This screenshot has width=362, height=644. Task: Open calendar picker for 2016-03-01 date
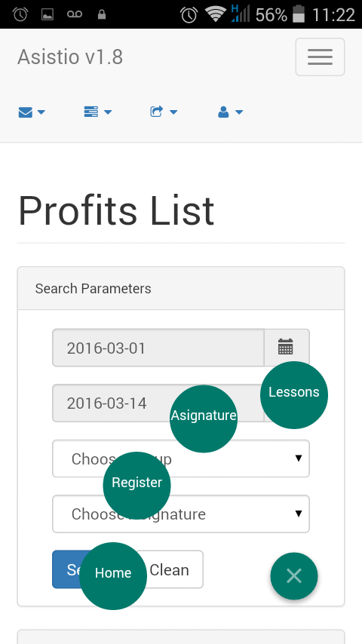coord(287,348)
